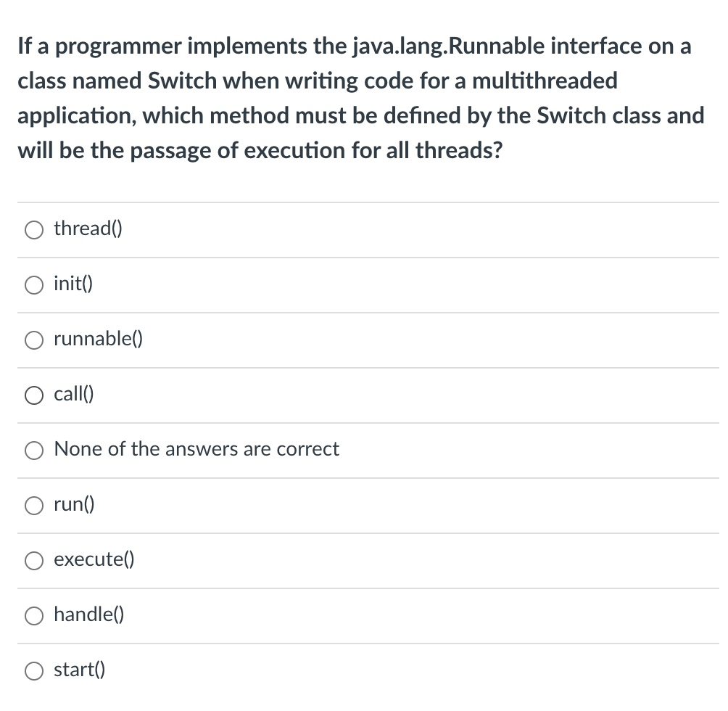This screenshot has height=711, width=728.
Task: Click the start() answer label text
Action: pos(80,670)
